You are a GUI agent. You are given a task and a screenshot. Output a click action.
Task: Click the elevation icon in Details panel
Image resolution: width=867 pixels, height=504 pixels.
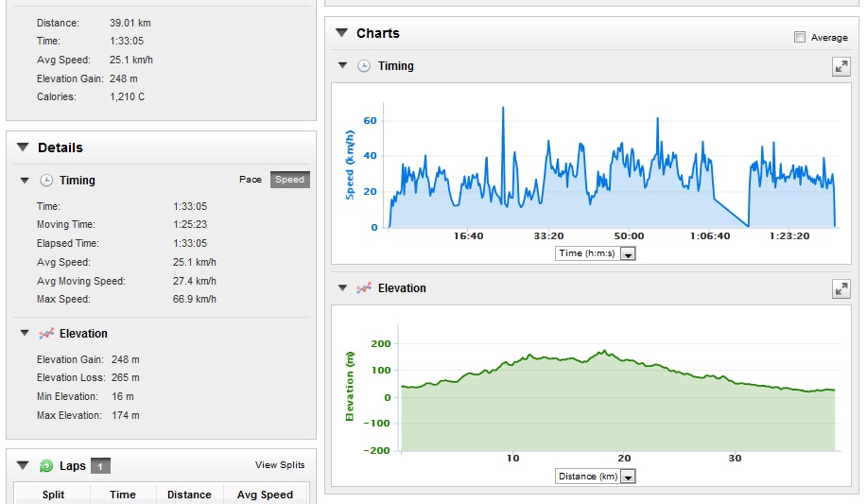(x=46, y=334)
